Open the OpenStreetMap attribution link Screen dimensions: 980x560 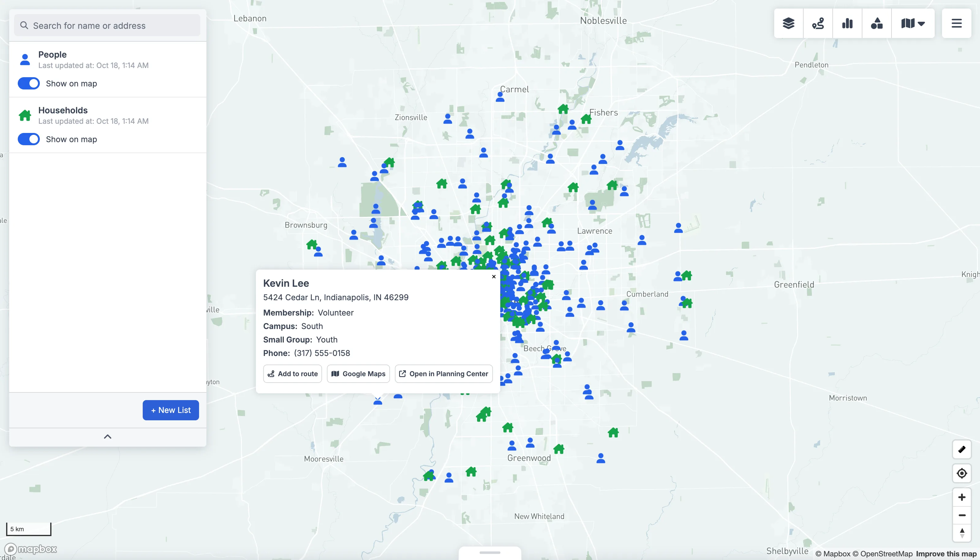coord(882,554)
